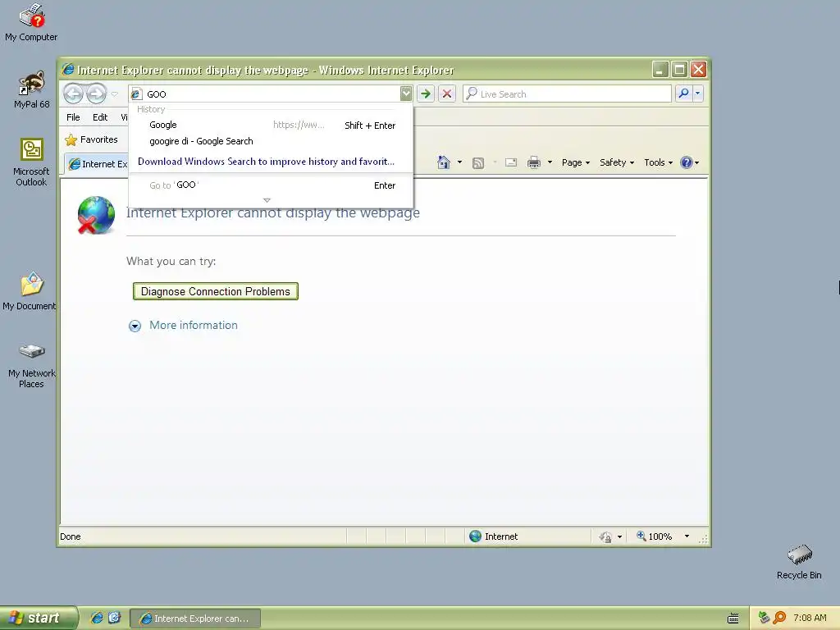Click the Back navigation arrow button
Screen dimensions: 840x630
(x=73, y=94)
